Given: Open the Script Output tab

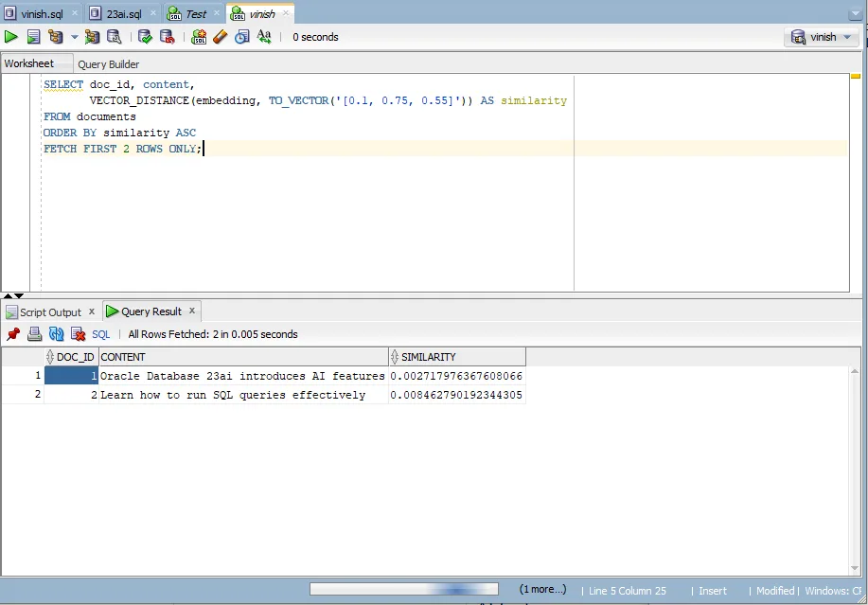Looking at the screenshot, I should [x=50, y=312].
